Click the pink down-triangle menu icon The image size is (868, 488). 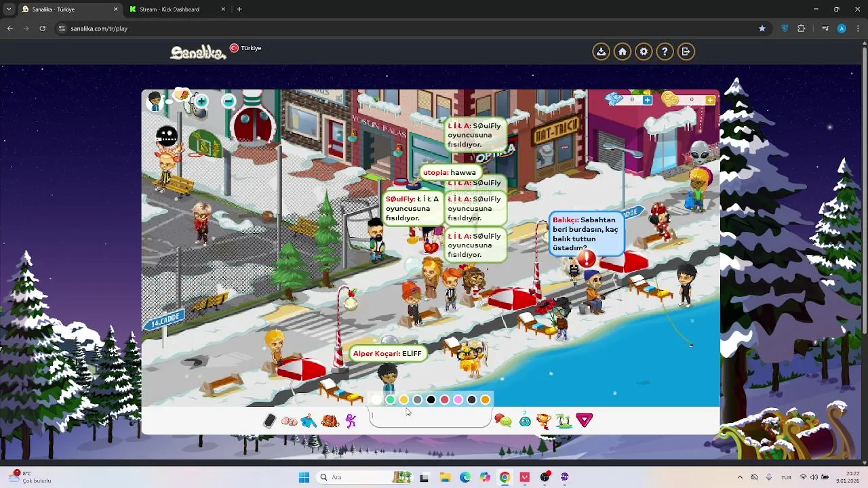point(585,420)
